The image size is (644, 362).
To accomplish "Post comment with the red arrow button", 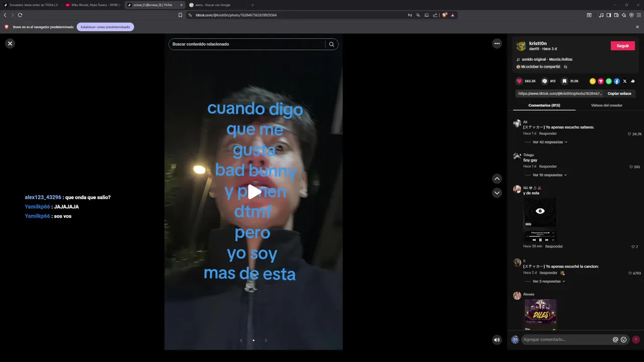I will tap(636, 339).
